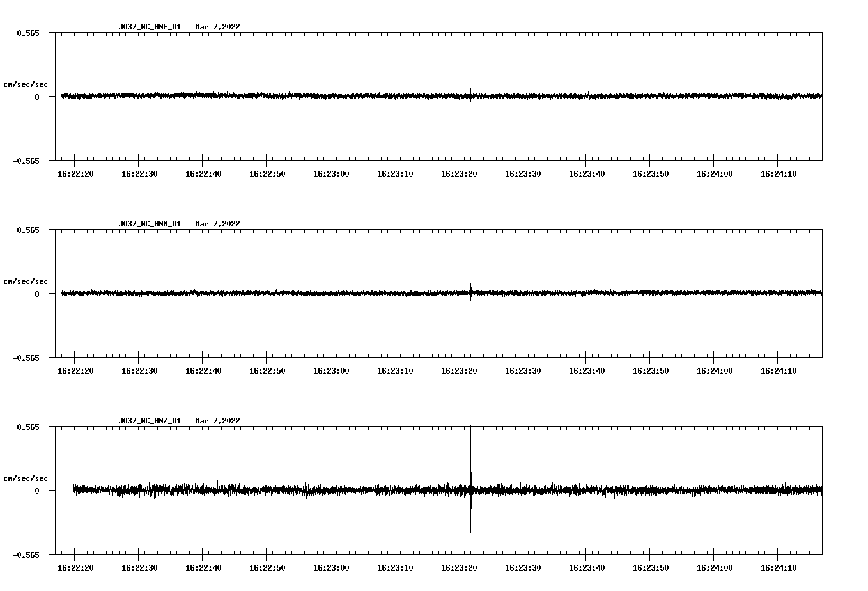Screen dimensions: 868x591
Task: Select the J037_NC_HNN_01 plot title
Action: [150, 224]
